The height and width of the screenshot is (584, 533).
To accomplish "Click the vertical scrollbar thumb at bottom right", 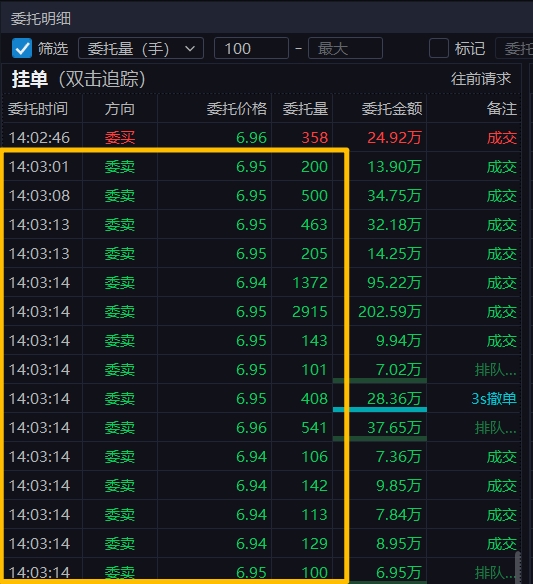I will pos(518,568).
